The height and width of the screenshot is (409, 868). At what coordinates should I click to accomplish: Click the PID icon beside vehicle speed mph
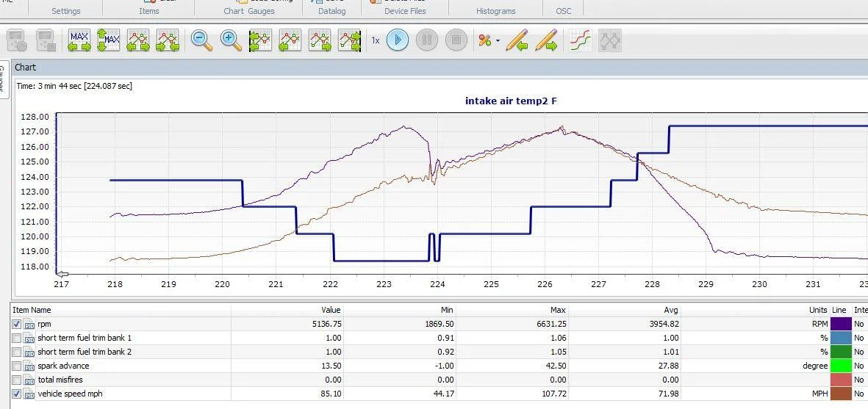click(x=29, y=394)
